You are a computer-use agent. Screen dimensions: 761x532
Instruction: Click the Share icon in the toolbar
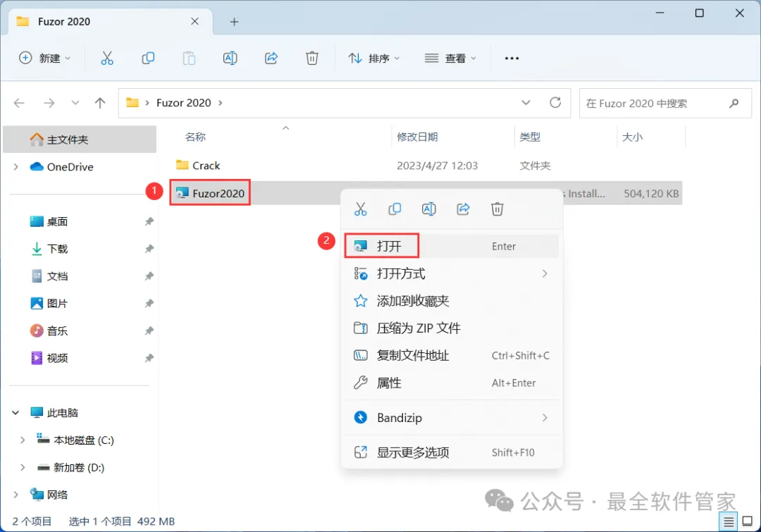coord(271,58)
